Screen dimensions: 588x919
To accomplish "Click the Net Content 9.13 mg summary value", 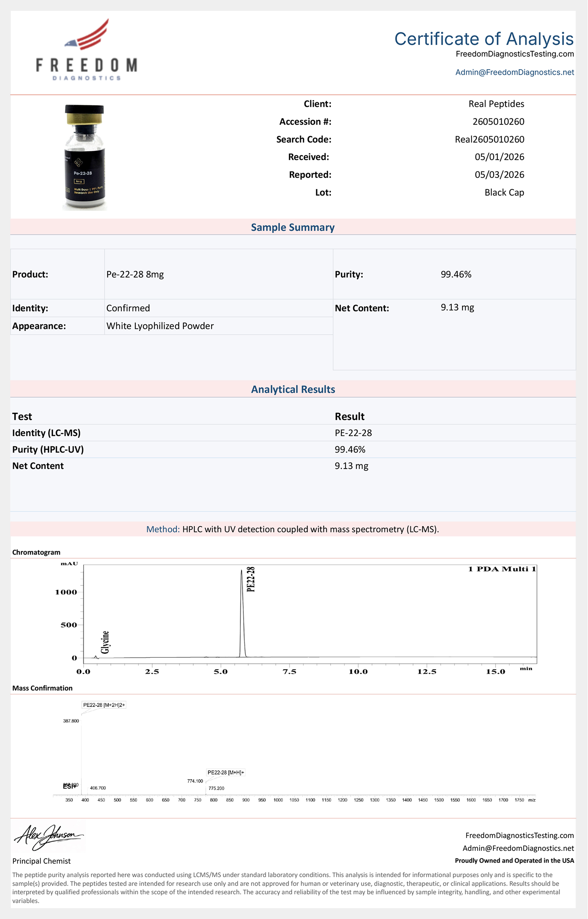I will (458, 307).
